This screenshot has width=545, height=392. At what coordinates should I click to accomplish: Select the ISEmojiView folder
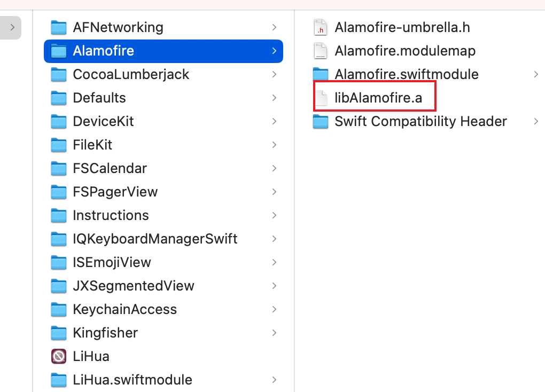coord(163,262)
